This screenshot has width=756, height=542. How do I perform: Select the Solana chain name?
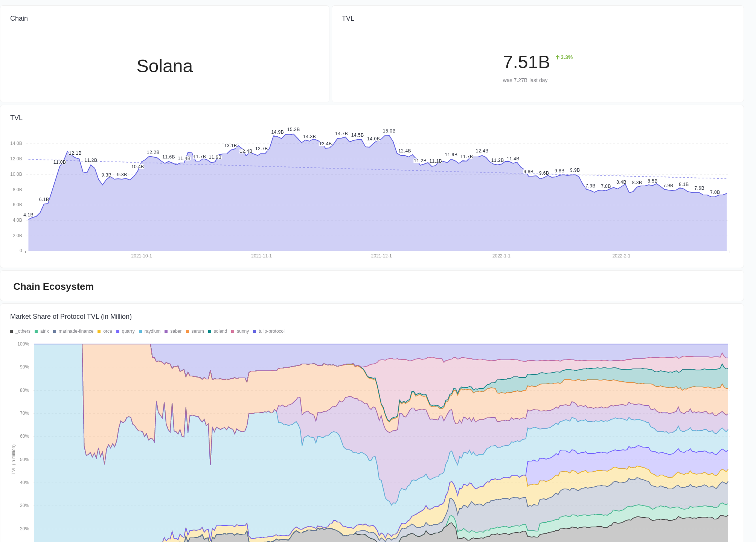tap(165, 66)
